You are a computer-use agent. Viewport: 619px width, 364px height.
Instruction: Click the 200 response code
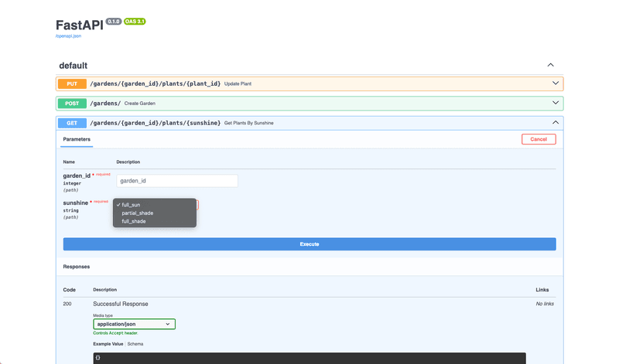(x=67, y=304)
